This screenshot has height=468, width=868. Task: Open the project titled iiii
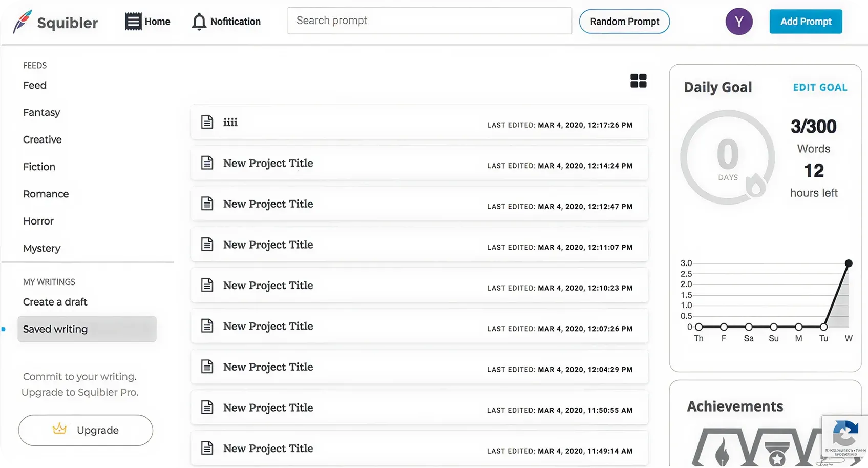pyautogui.click(x=230, y=123)
